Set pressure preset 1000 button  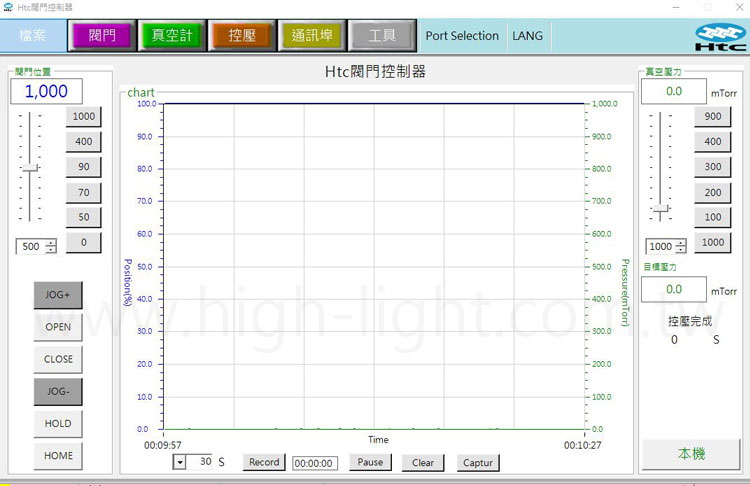pyautogui.click(x=713, y=243)
